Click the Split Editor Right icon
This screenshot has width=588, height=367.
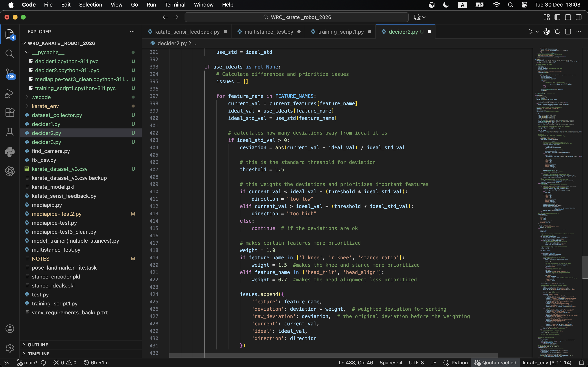[x=568, y=32]
